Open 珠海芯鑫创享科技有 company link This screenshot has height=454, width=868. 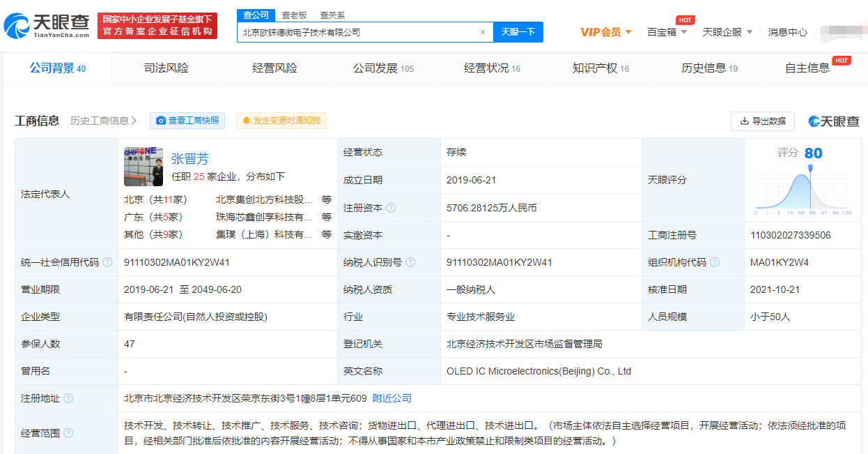click(265, 217)
